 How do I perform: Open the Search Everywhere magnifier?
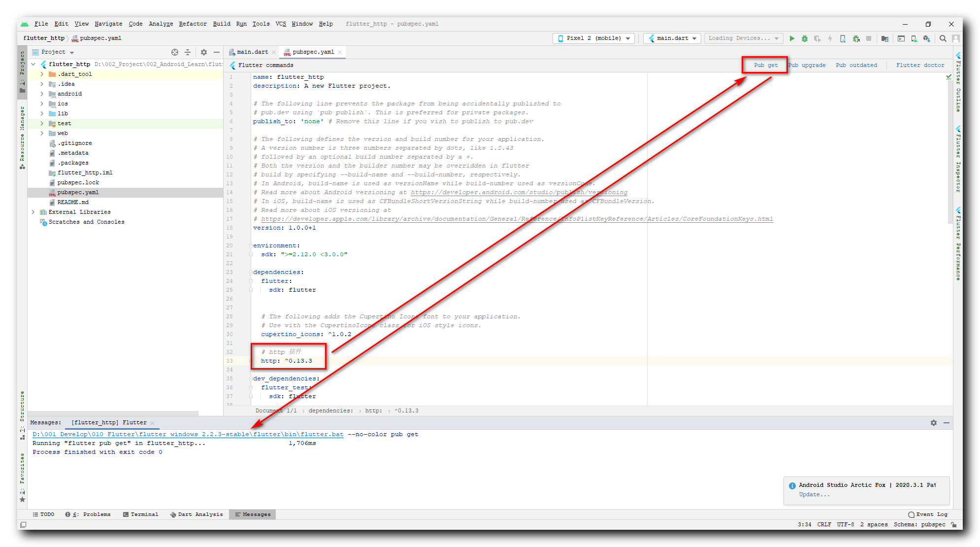point(943,38)
